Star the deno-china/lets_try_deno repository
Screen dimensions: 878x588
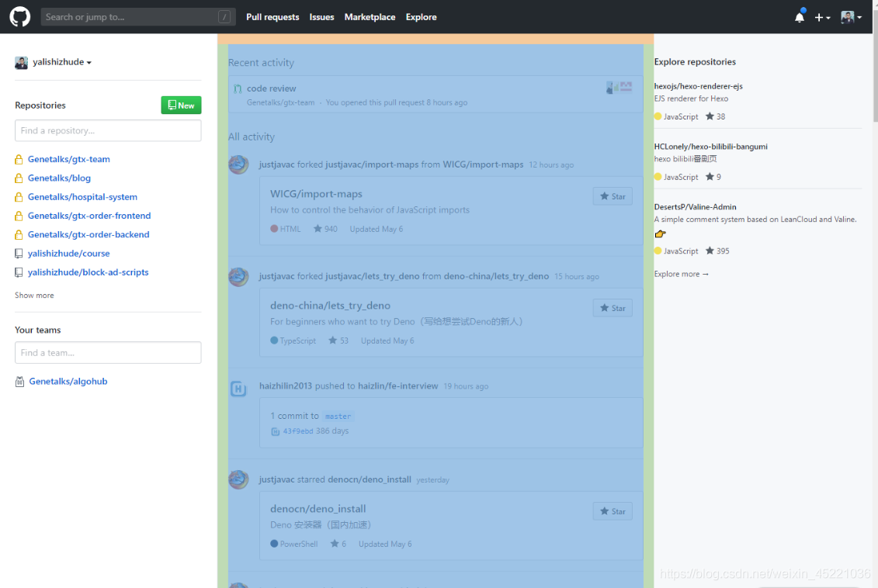(613, 308)
